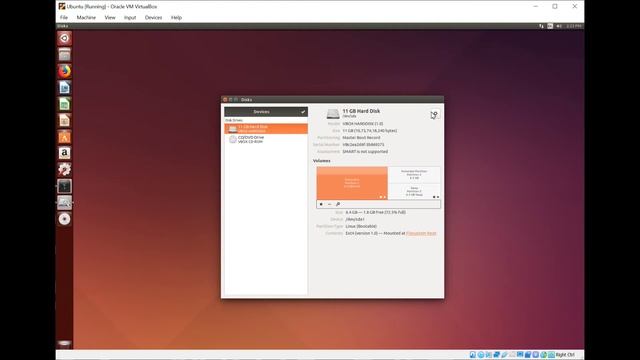Click the disk Serial Number value

click(363, 145)
